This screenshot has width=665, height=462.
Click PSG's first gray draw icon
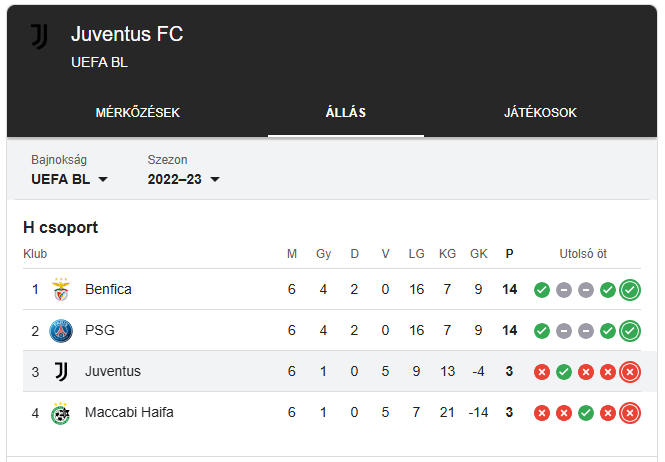click(x=564, y=331)
